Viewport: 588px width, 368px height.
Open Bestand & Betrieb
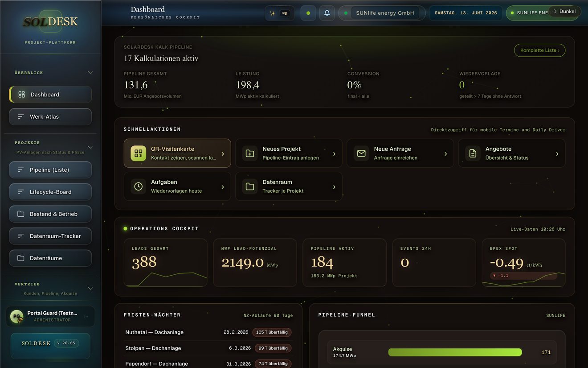tap(50, 214)
